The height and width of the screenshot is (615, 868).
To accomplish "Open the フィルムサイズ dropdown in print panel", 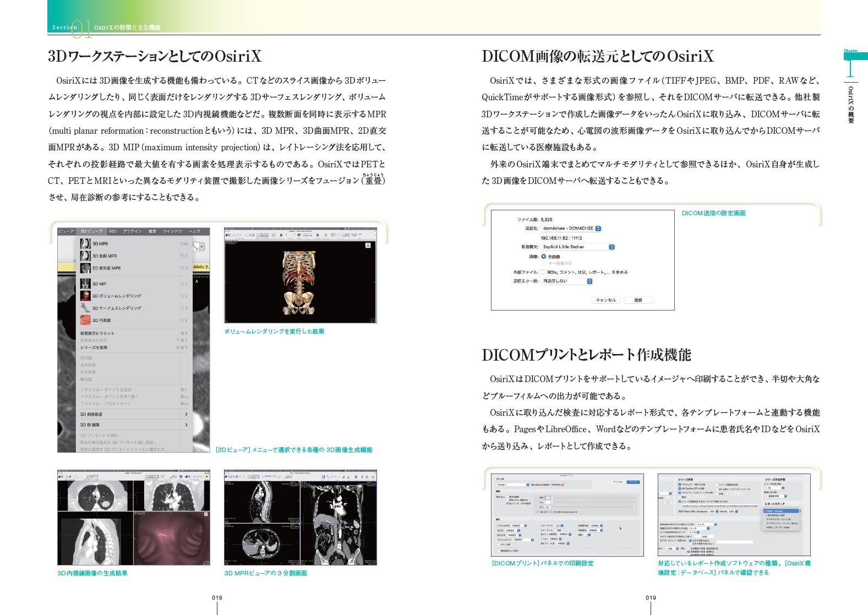I will click(523, 540).
